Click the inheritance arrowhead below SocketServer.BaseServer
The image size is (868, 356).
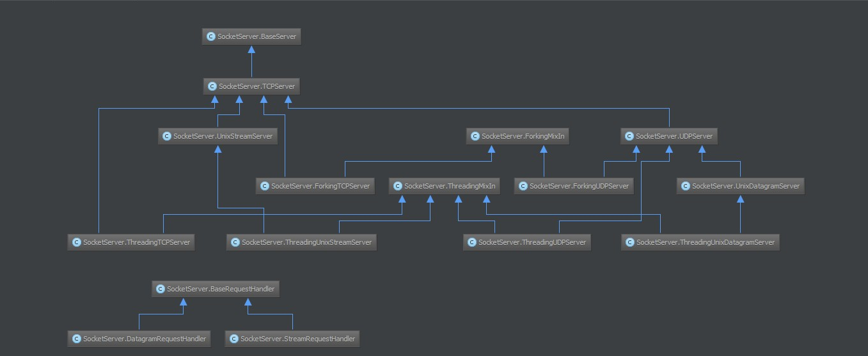tap(252, 50)
